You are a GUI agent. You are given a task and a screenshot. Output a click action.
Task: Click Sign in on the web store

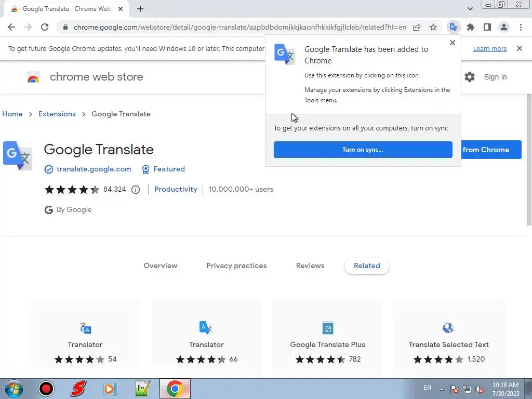pos(495,77)
